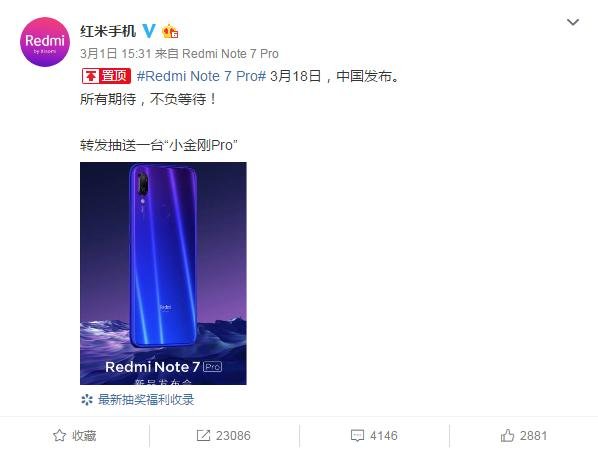Open the 23086 reposts count

click(x=233, y=435)
